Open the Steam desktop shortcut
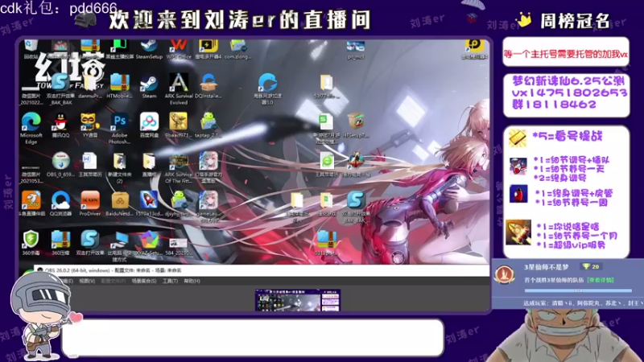 tap(149, 86)
